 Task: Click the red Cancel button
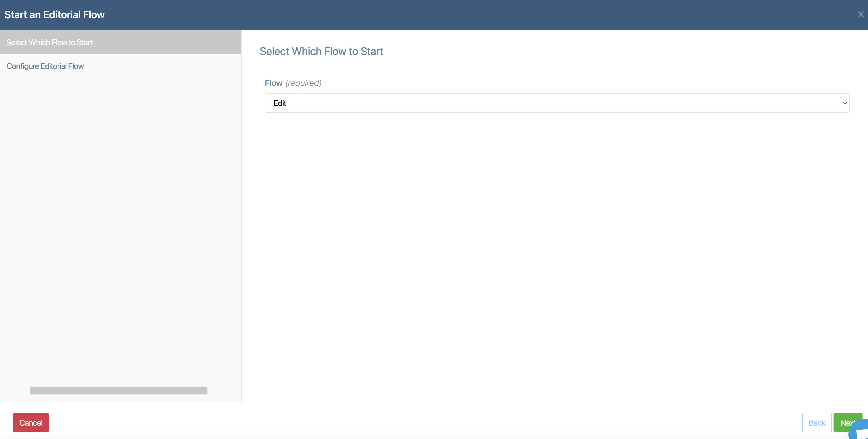(31, 422)
